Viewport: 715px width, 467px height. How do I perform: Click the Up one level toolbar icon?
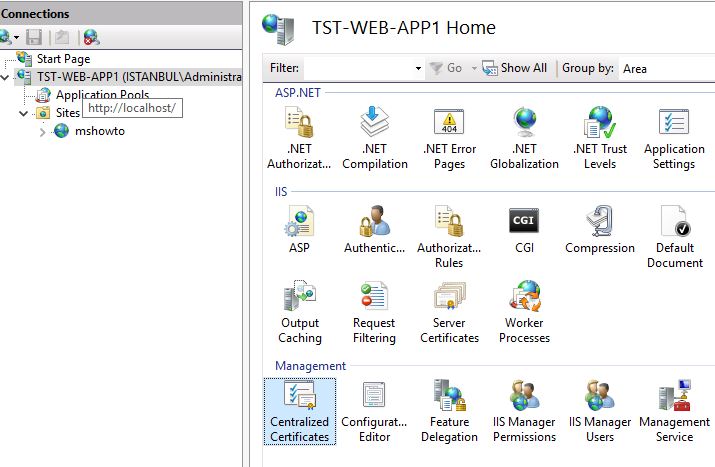point(62,37)
